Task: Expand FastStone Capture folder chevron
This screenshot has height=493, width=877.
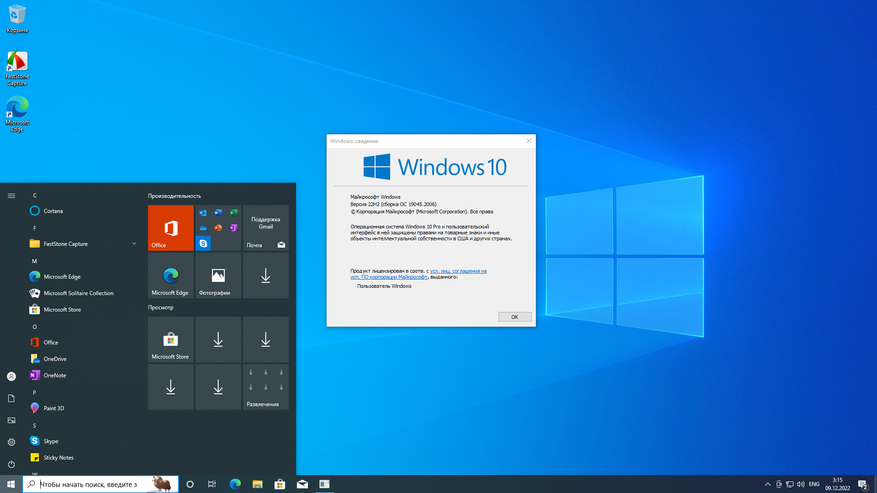Action: tap(134, 243)
